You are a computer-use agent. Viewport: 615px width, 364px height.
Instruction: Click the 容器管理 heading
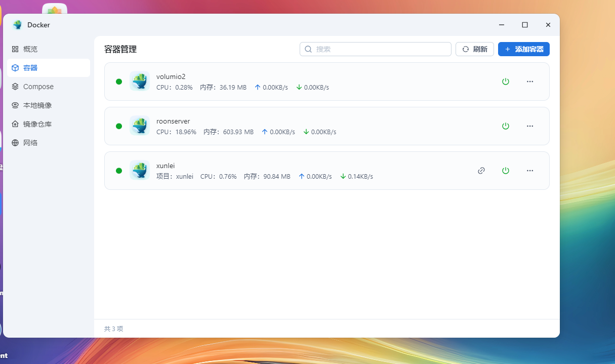pyautogui.click(x=120, y=49)
